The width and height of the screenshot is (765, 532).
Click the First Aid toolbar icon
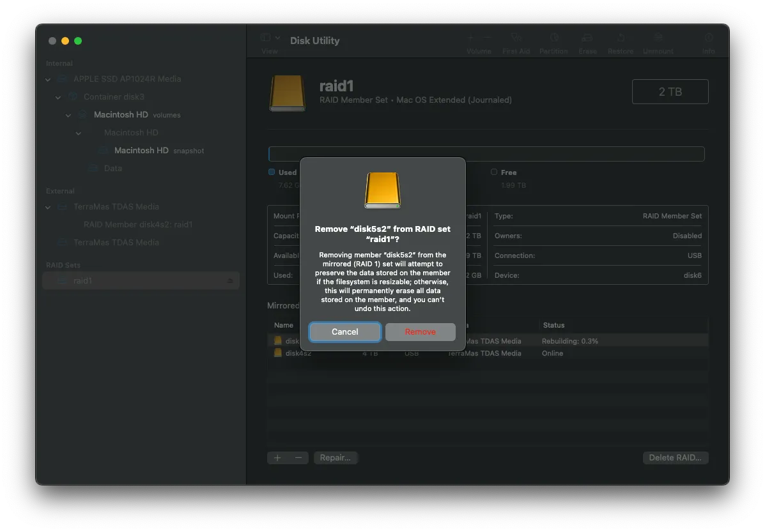[516, 38]
